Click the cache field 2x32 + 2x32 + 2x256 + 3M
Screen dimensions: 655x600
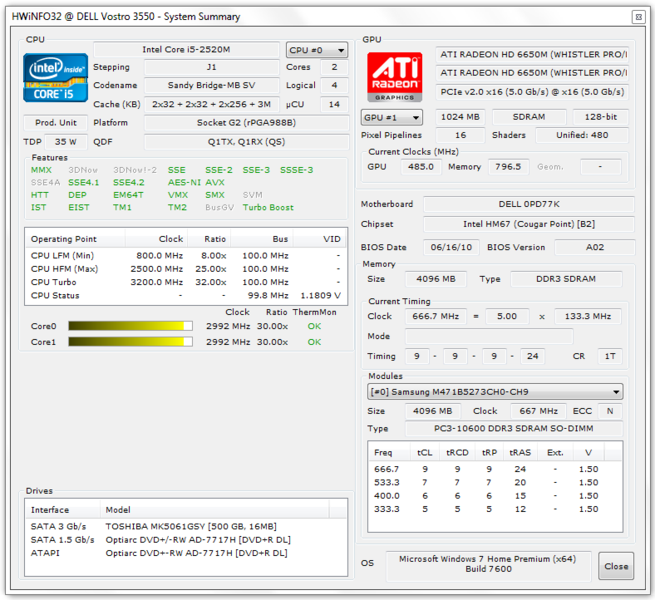[211, 104]
